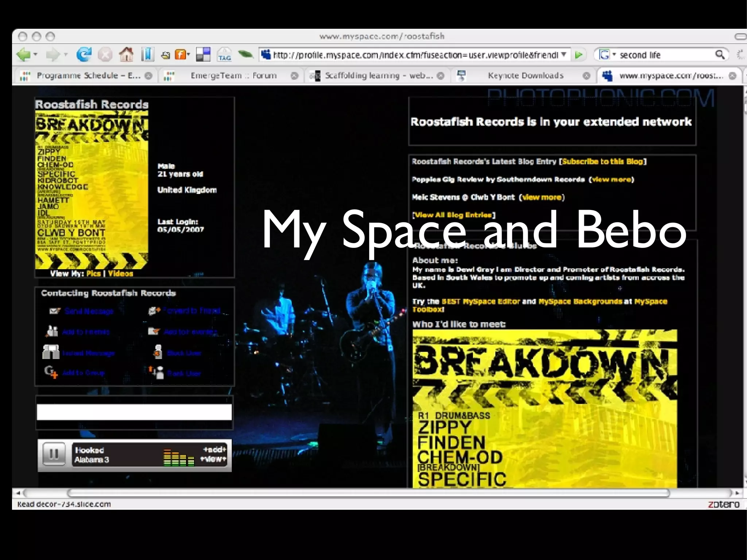Open the Videos link under the profile

121,273
